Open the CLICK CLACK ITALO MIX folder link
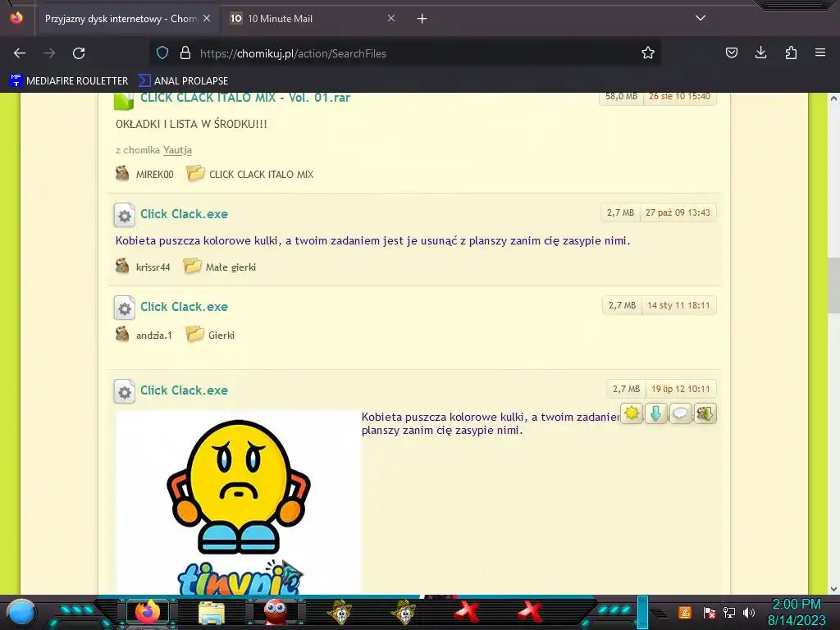The image size is (840, 630). point(262,175)
